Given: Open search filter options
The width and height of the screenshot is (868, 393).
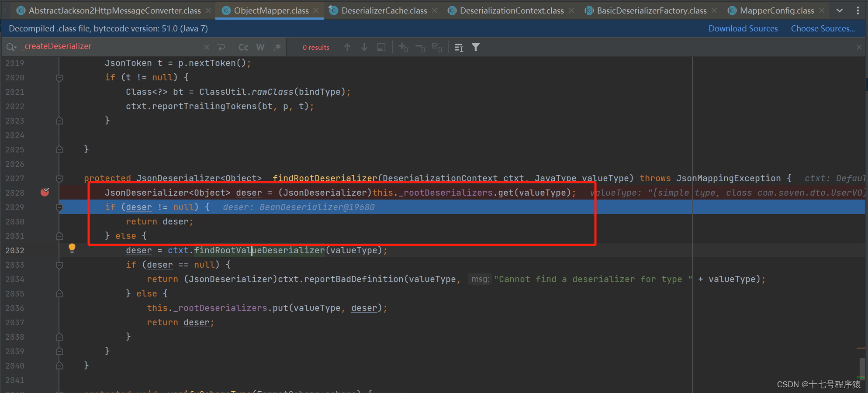Looking at the screenshot, I should pos(476,47).
